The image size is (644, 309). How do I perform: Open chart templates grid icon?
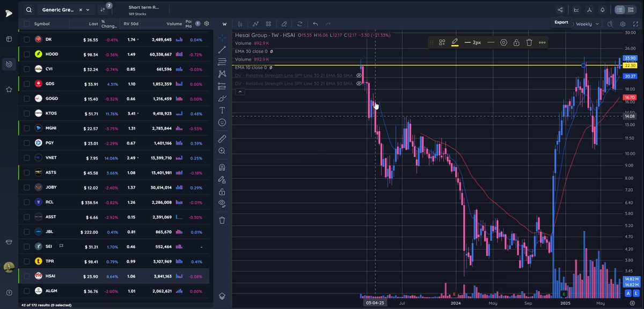[x=268, y=24]
